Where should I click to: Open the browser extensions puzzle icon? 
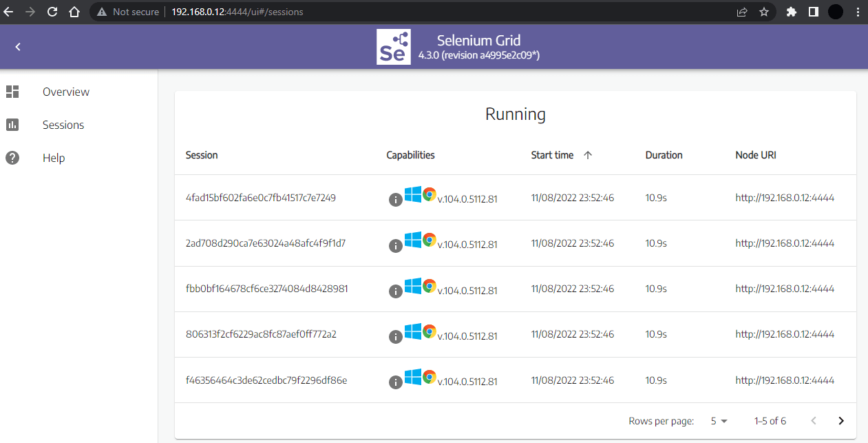[x=792, y=12]
